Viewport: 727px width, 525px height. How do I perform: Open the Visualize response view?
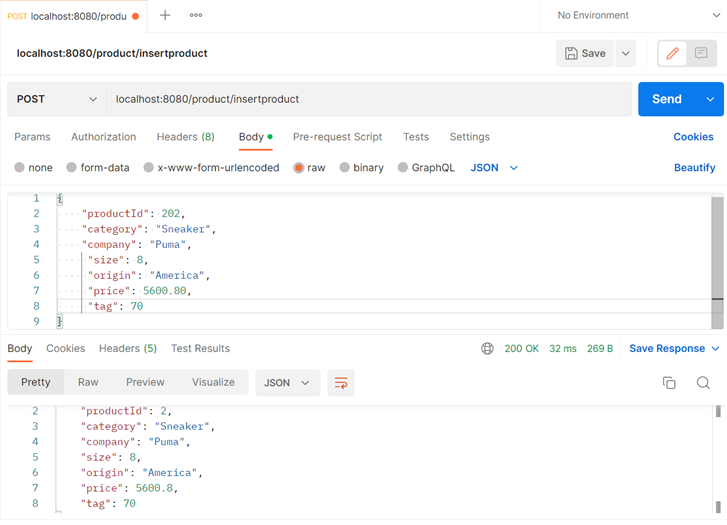pyautogui.click(x=213, y=382)
